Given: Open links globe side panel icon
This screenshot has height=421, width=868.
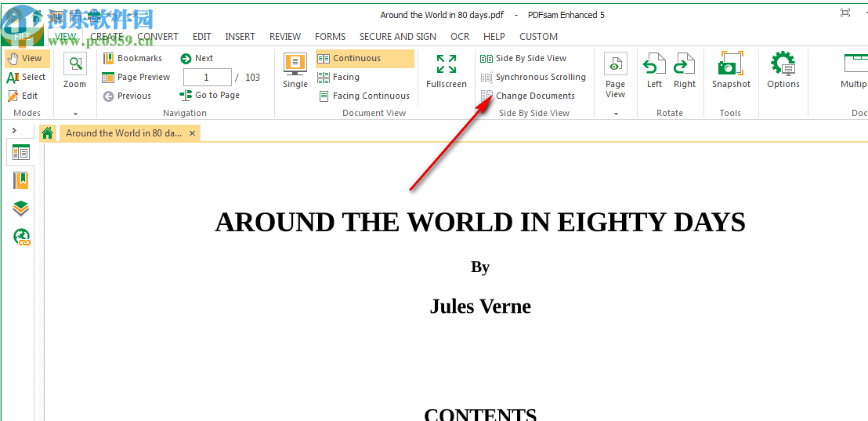Looking at the screenshot, I should point(21,238).
